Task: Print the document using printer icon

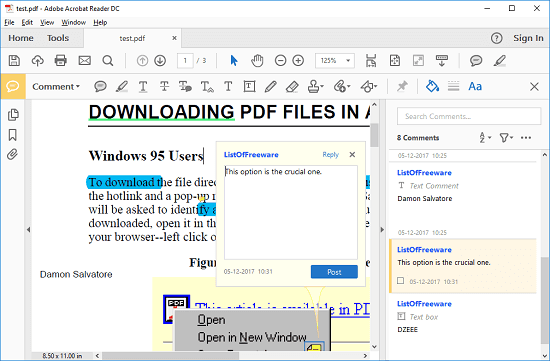Action: coord(61,61)
